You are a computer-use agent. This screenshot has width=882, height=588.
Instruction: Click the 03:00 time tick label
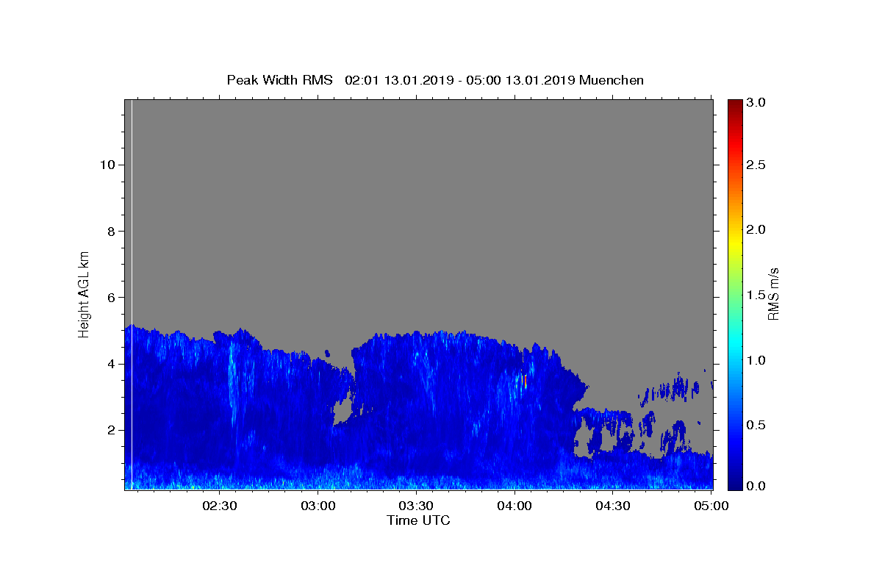tap(318, 506)
